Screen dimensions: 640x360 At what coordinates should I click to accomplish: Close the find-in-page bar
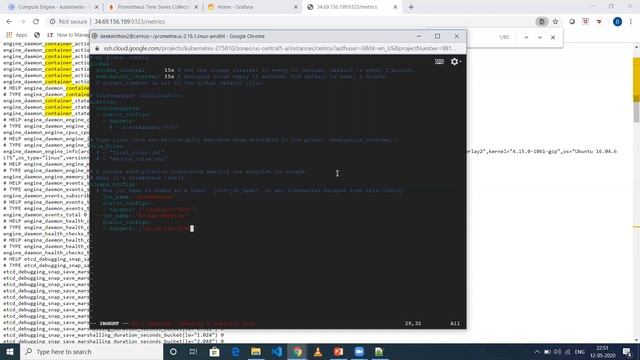(x=553, y=37)
